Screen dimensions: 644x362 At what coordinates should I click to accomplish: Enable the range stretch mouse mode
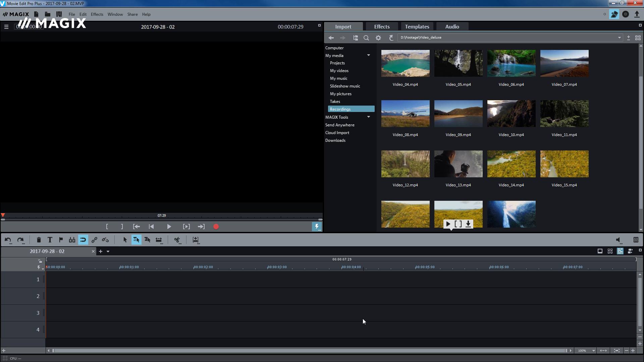point(159,240)
